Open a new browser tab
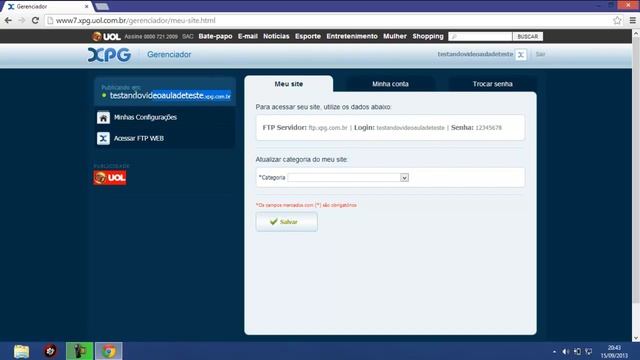 coord(102,7)
